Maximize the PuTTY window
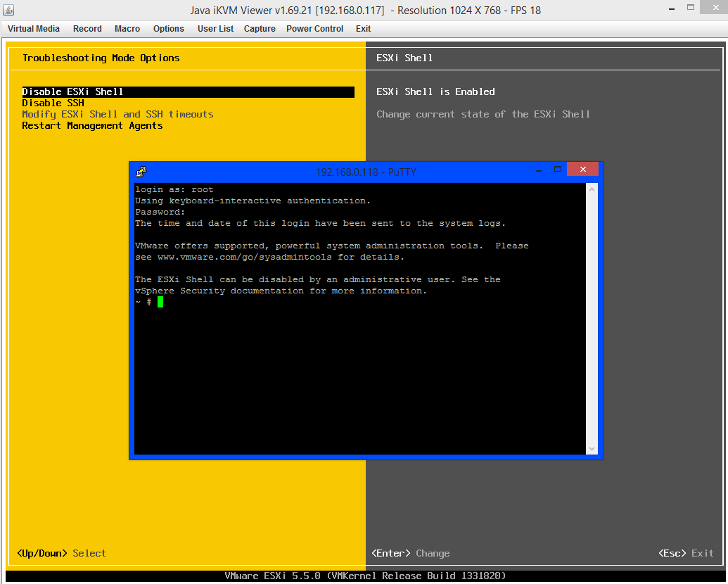The height and width of the screenshot is (584, 728). click(x=558, y=170)
